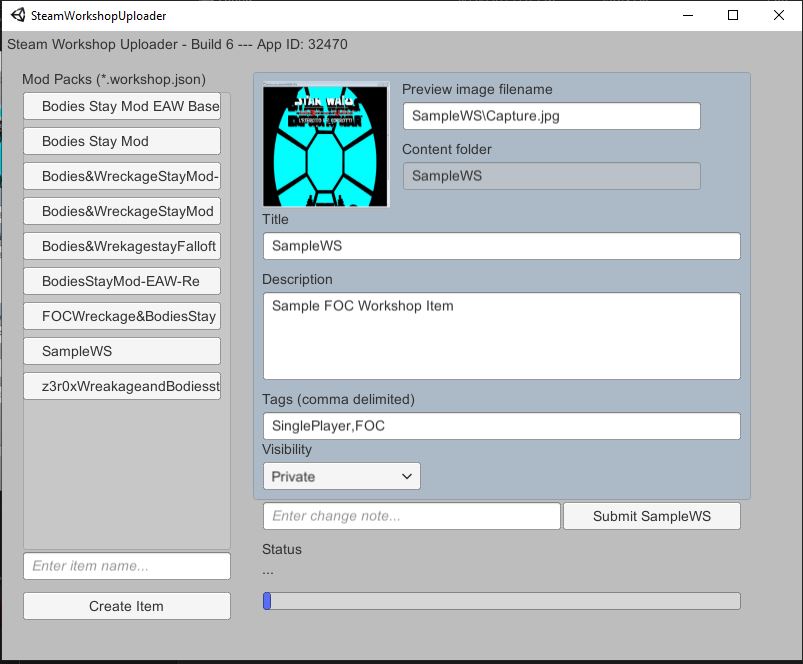The height and width of the screenshot is (664, 803).
Task: Open Bodies&WrekagestayFalloft mod pack
Action: (x=122, y=246)
